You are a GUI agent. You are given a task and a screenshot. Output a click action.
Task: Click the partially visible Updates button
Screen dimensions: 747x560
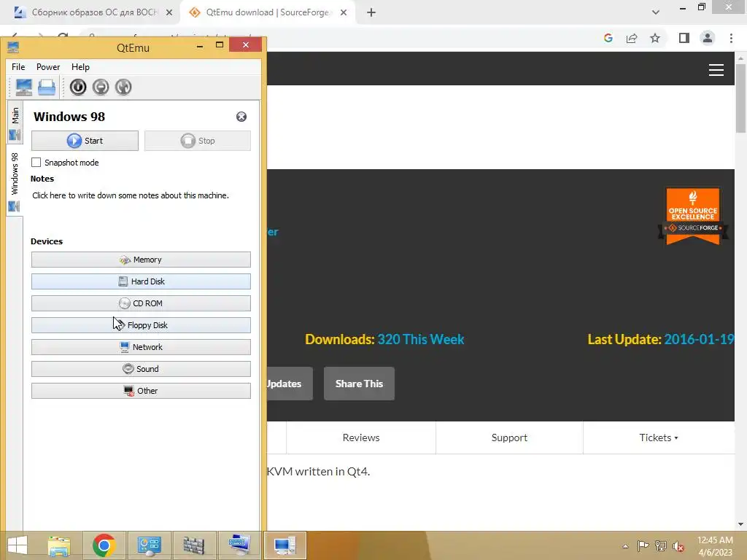(x=289, y=384)
